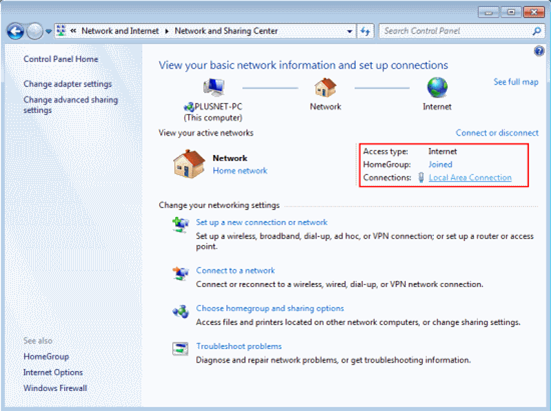Open Change adapter settings

point(67,84)
